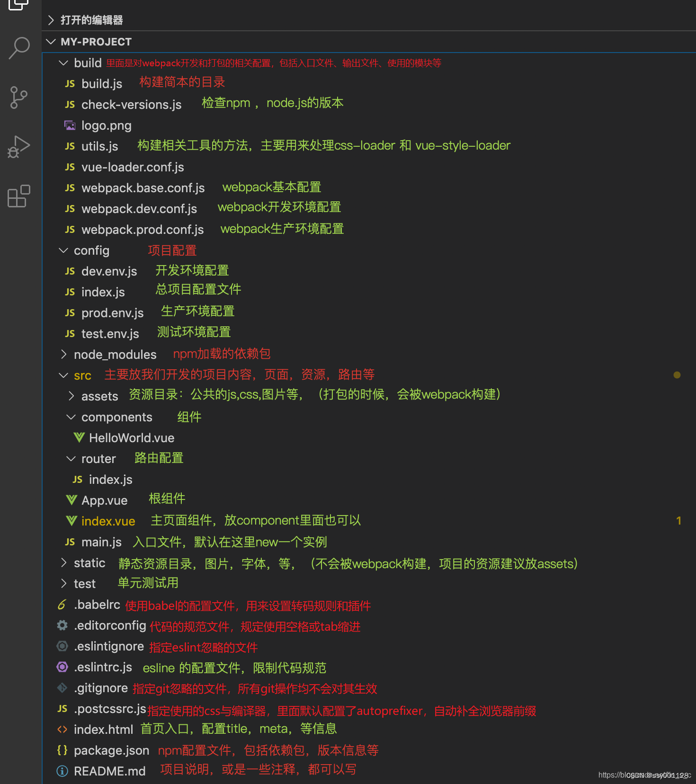Select logo.png file name
Viewport: 696px width, 784px height.
107,125
